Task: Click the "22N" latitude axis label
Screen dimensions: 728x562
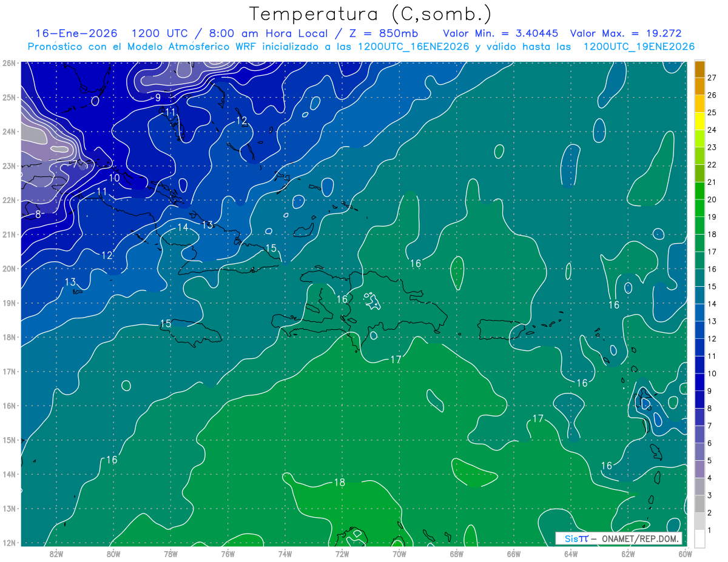Action: (x=8, y=200)
